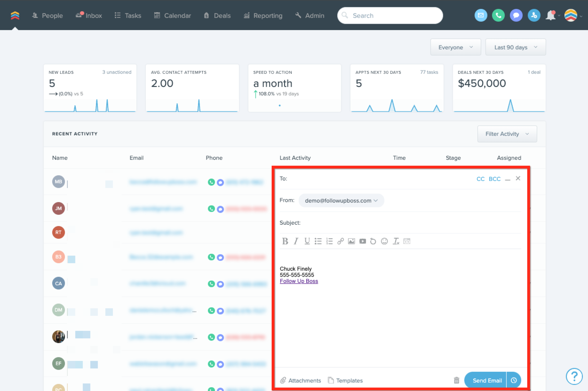Insert a video with the video icon
588x391 pixels.
[x=362, y=241]
